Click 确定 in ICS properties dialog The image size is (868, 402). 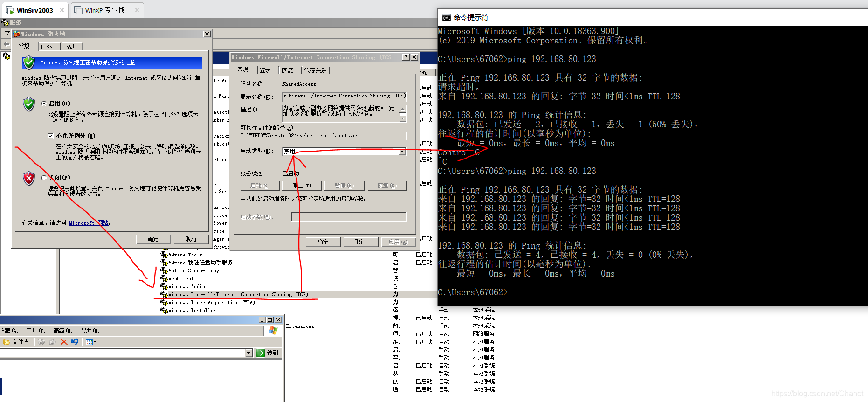tap(323, 242)
